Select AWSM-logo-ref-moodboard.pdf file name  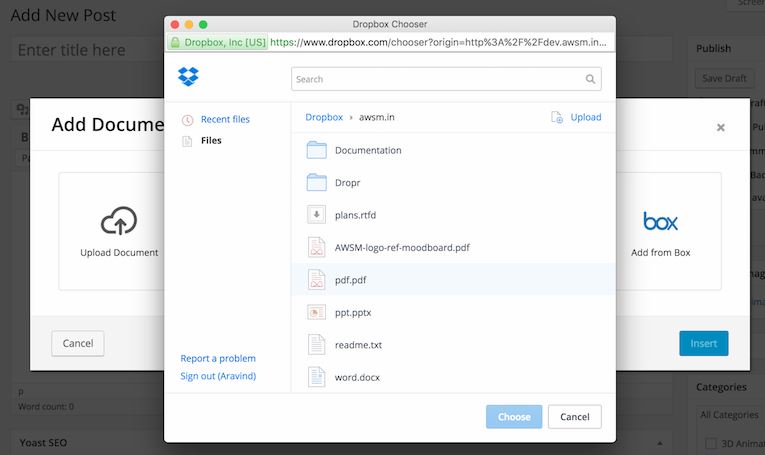(402, 248)
